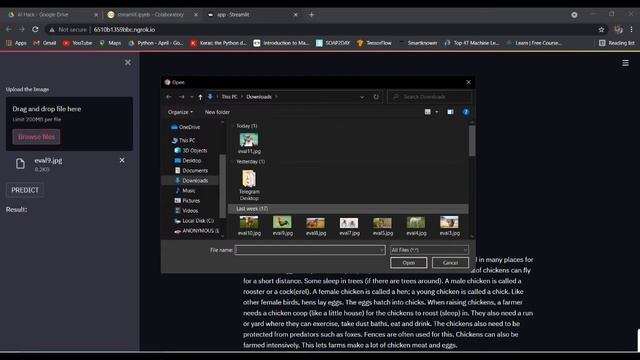The height and width of the screenshot is (360, 640).
Task: Select This PC in navigation tree
Action: pos(183,140)
